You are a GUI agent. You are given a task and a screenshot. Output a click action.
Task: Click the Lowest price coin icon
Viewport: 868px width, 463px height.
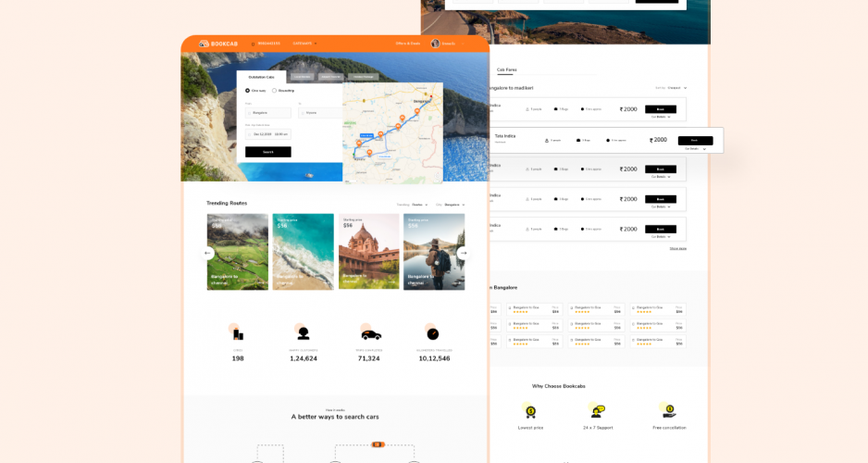[x=530, y=411]
